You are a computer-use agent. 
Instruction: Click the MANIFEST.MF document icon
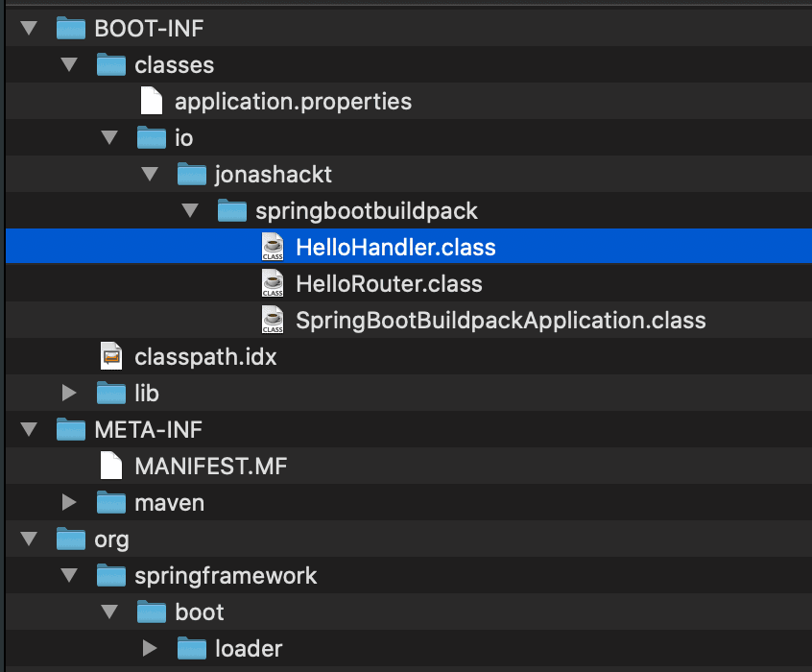111,467
